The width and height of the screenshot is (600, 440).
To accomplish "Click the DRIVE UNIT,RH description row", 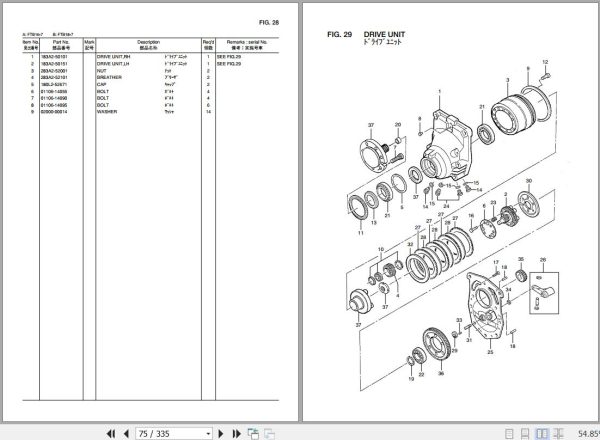I will [114, 56].
